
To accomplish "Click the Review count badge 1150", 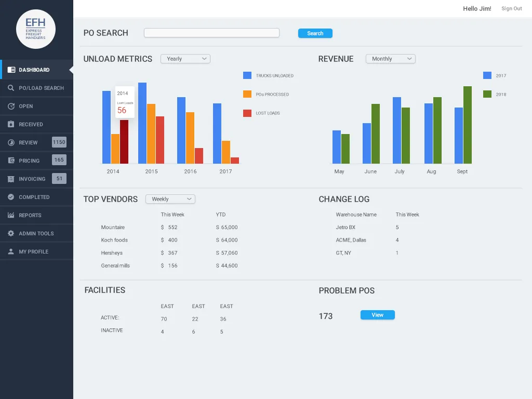I will click(59, 142).
